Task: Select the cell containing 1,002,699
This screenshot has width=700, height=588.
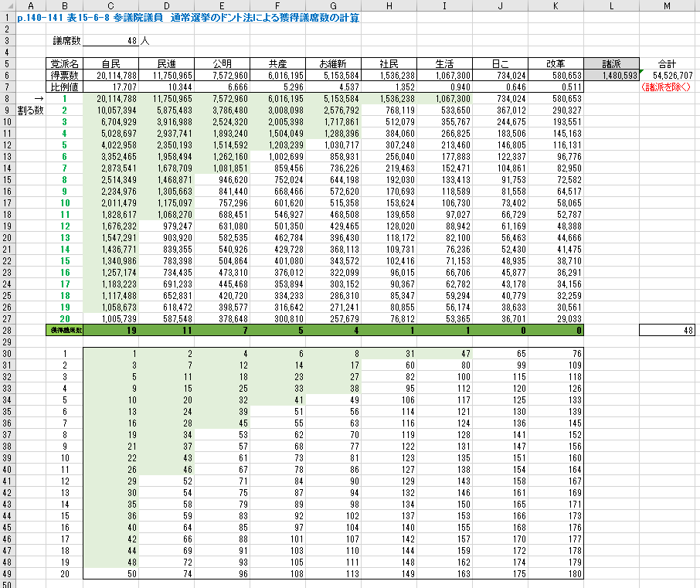Action: tap(277, 157)
